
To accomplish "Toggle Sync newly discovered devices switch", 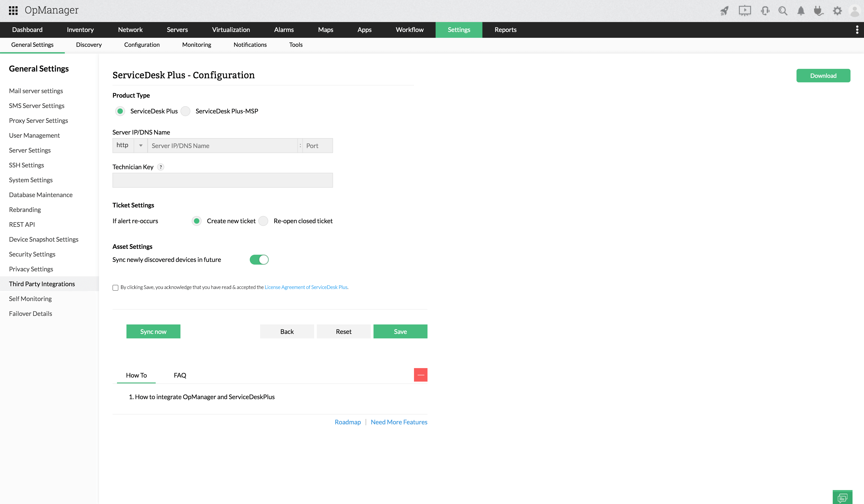I will click(x=259, y=260).
